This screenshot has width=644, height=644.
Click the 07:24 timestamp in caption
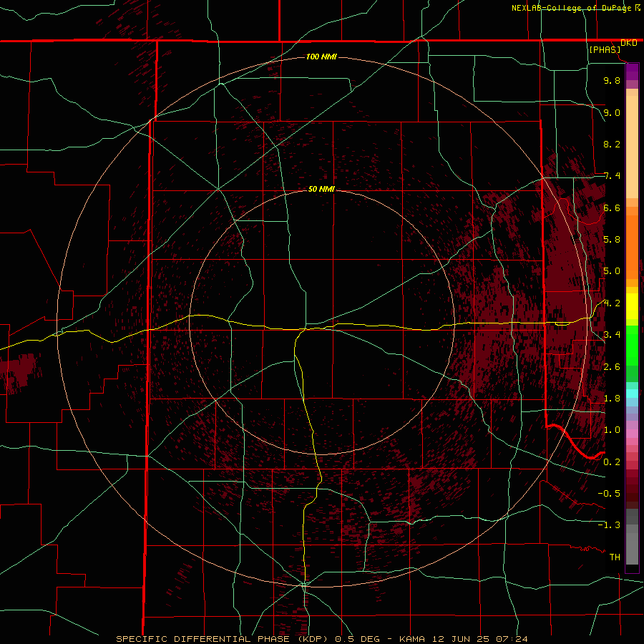512,639
